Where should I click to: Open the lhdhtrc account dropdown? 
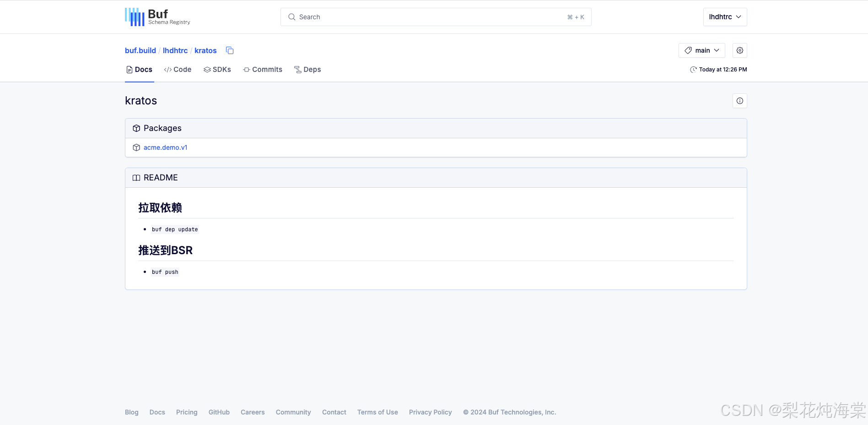click(725, 17)
